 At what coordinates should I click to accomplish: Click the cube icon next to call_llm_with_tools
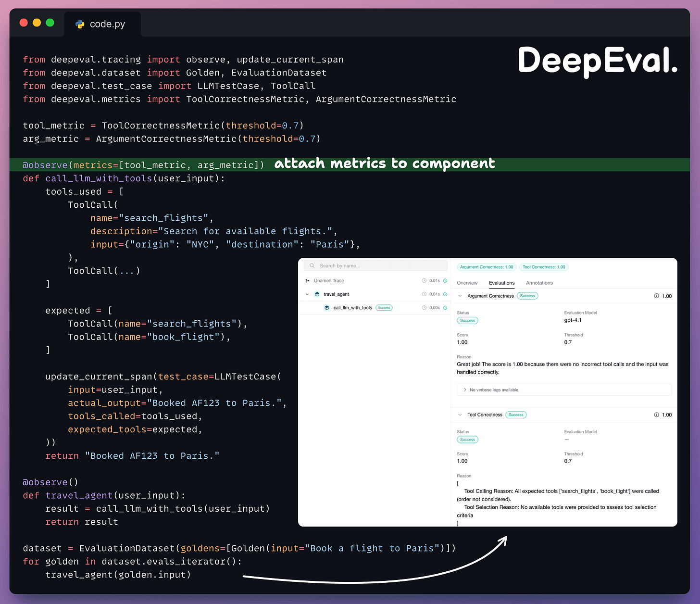327,308
